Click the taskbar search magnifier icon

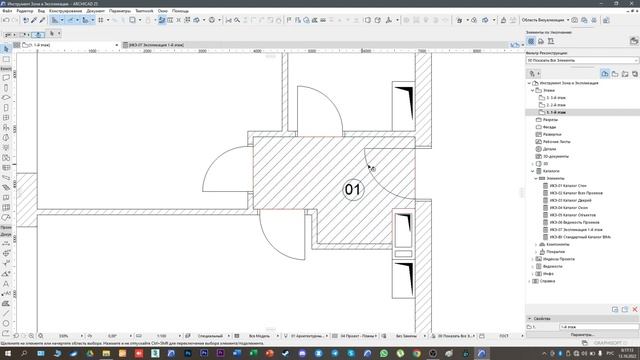coord(24,353)
